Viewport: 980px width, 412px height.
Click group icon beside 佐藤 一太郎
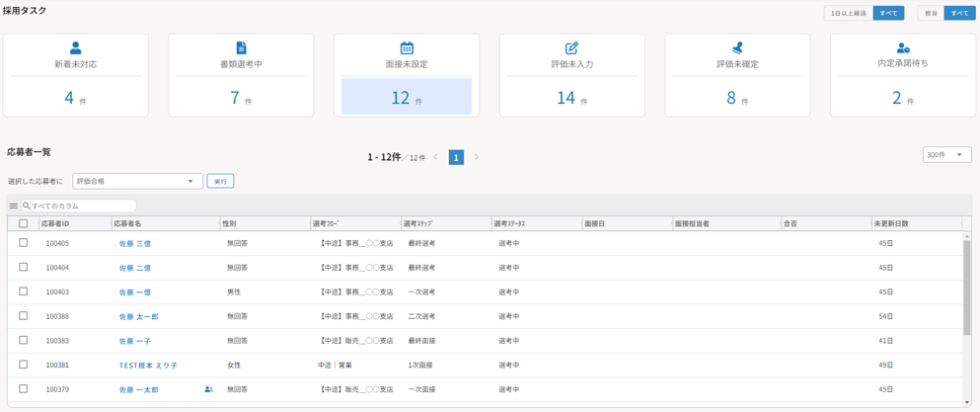[x=208, y=389]
